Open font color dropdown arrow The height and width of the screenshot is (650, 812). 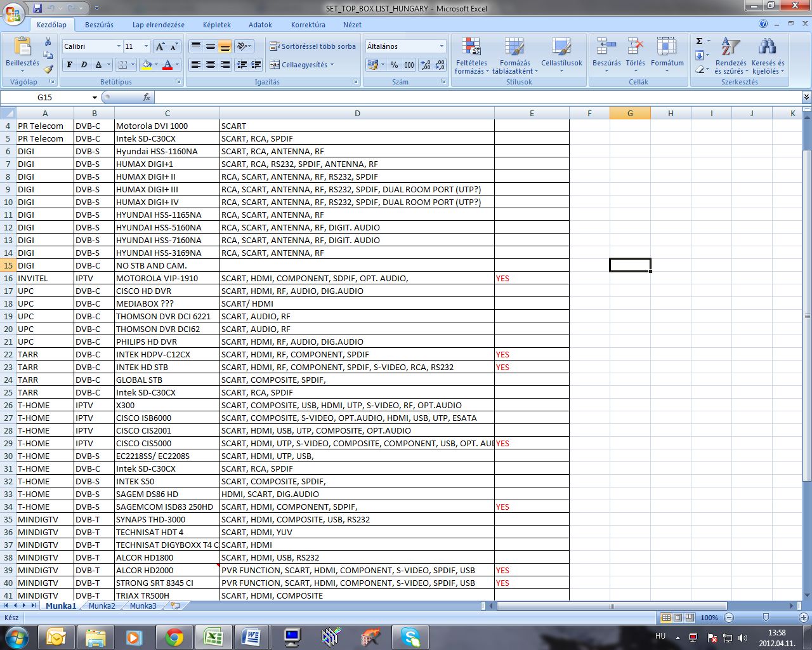(177, 65)
